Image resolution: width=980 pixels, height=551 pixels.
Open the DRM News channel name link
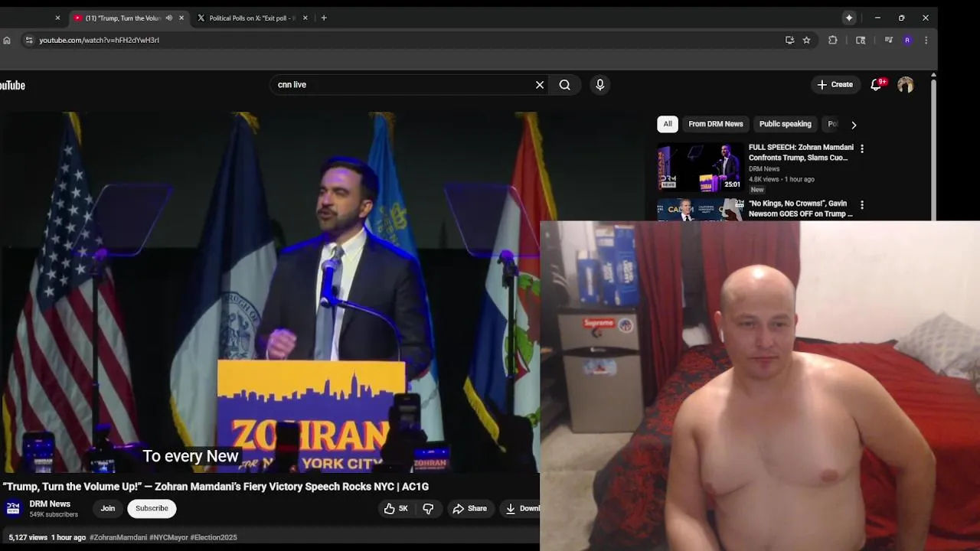[x=50, y=504]
